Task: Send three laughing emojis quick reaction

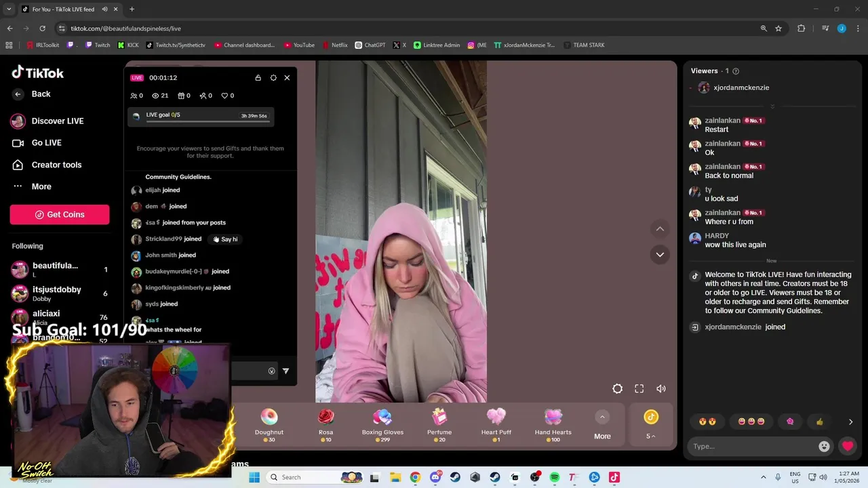Action: [751, 422]
